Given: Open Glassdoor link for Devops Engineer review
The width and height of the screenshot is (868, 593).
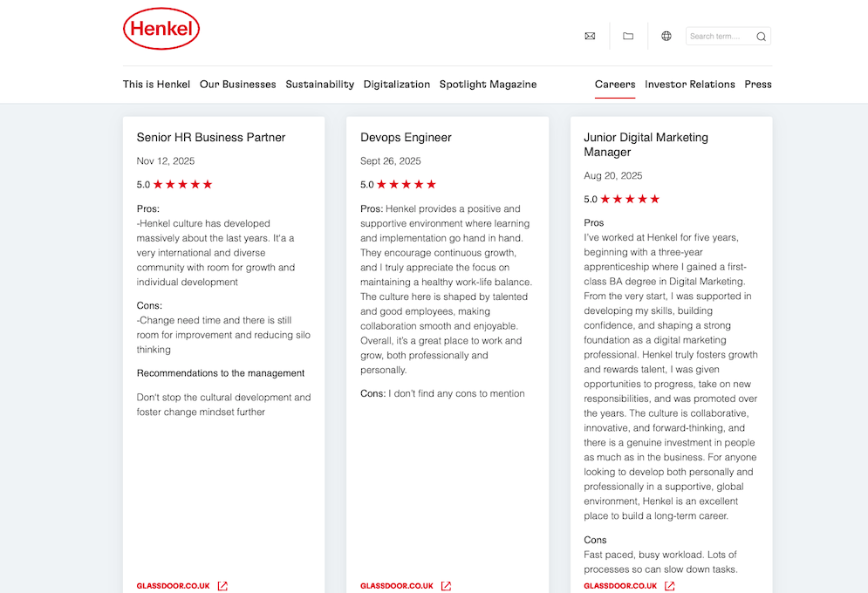Looking at the screenshot, I should pyautogui.click(x=397, y=586).
